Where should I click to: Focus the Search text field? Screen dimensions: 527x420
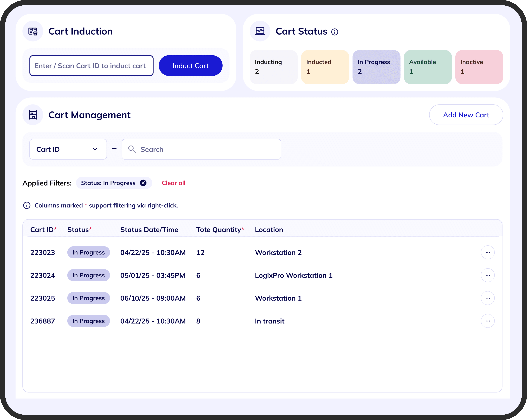[x=201, y=149]
